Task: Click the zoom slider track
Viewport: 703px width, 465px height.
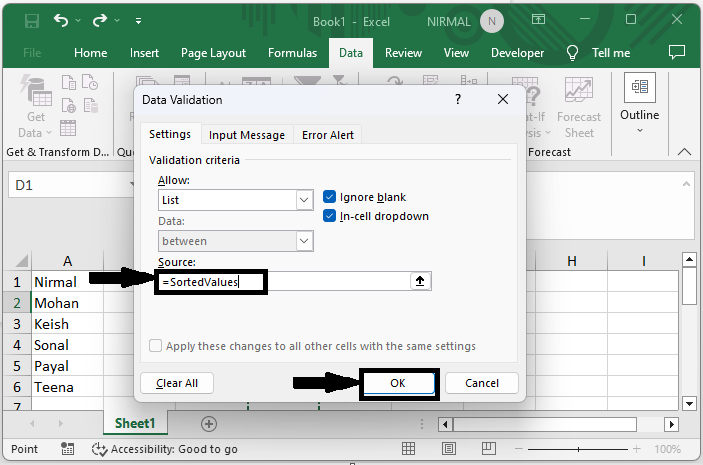Action: [x=578, y=449]
